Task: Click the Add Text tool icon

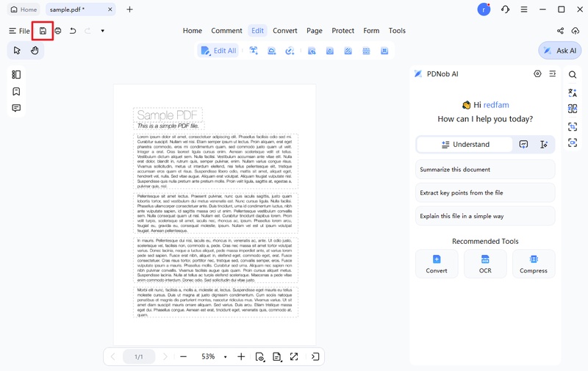Action: [254, 51]
